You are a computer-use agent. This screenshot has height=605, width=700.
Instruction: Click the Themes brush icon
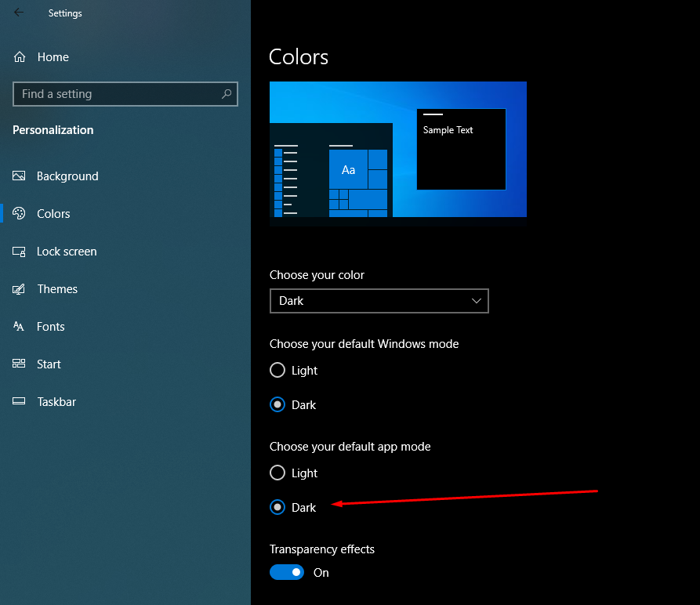point(19,289)
